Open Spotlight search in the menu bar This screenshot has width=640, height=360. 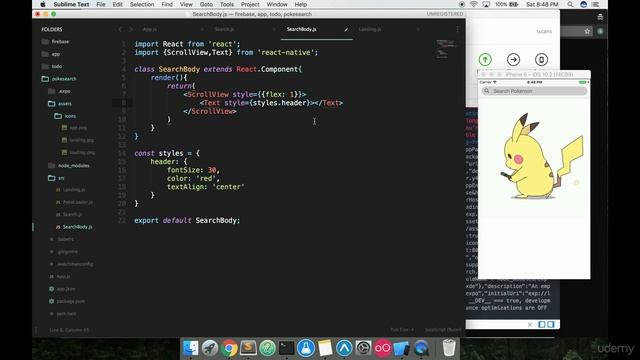tap(570, 4)
